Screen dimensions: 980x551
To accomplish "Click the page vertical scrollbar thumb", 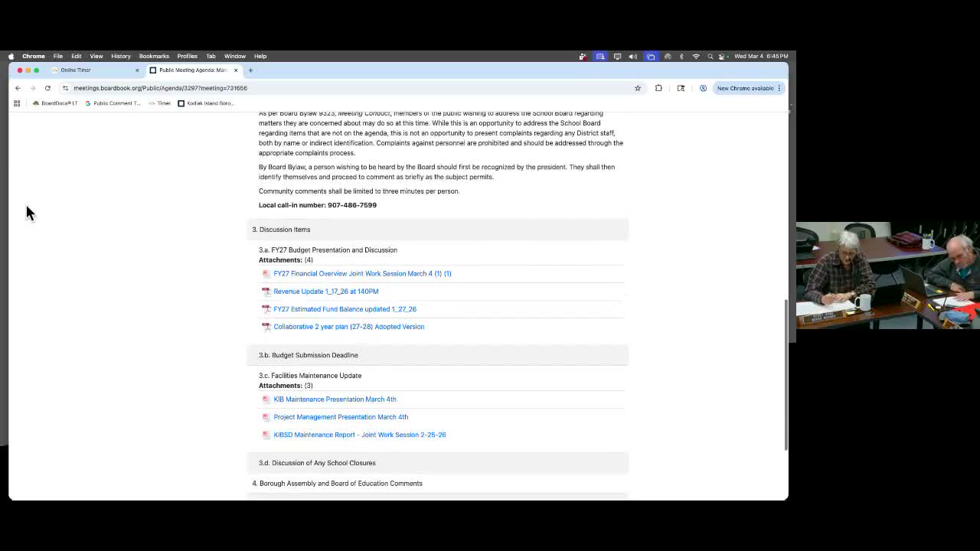I will [x=786, y=375].
